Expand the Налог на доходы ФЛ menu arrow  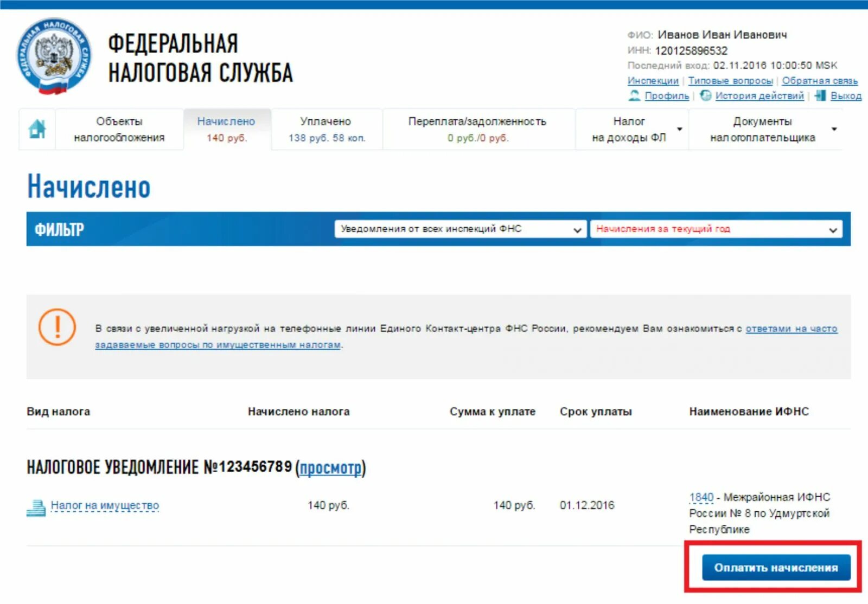(679, 129)
